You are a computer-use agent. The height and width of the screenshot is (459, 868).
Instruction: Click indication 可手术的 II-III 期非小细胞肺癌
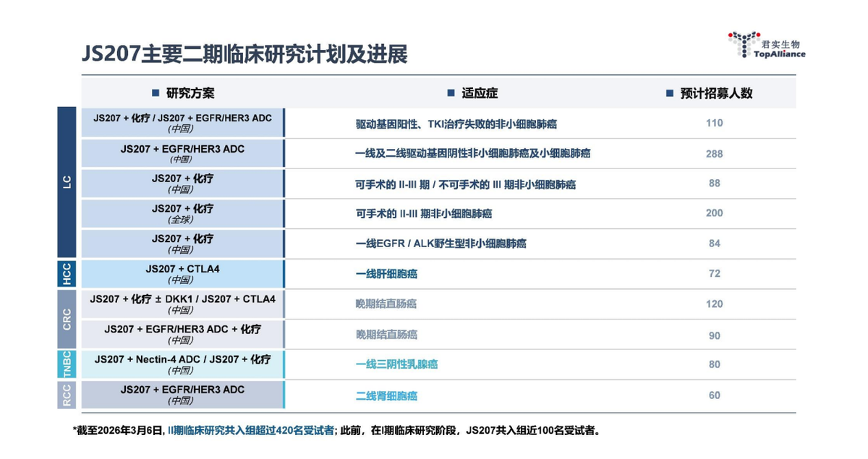tap(424, 215)
